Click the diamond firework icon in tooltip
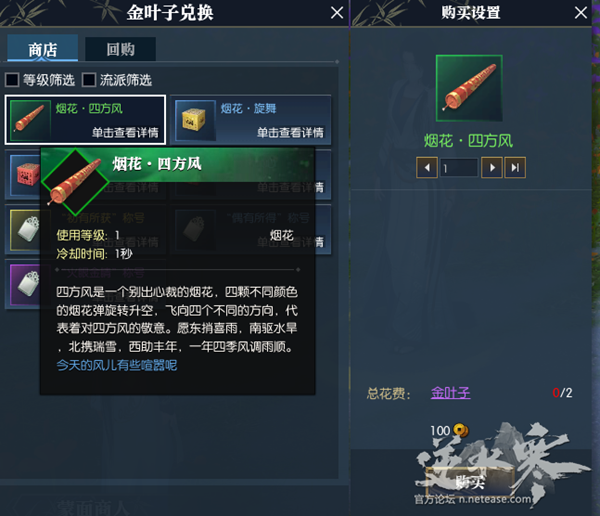The width and height of the screenshot is (600, 516). pyautogui.click(x=75, y=182)
